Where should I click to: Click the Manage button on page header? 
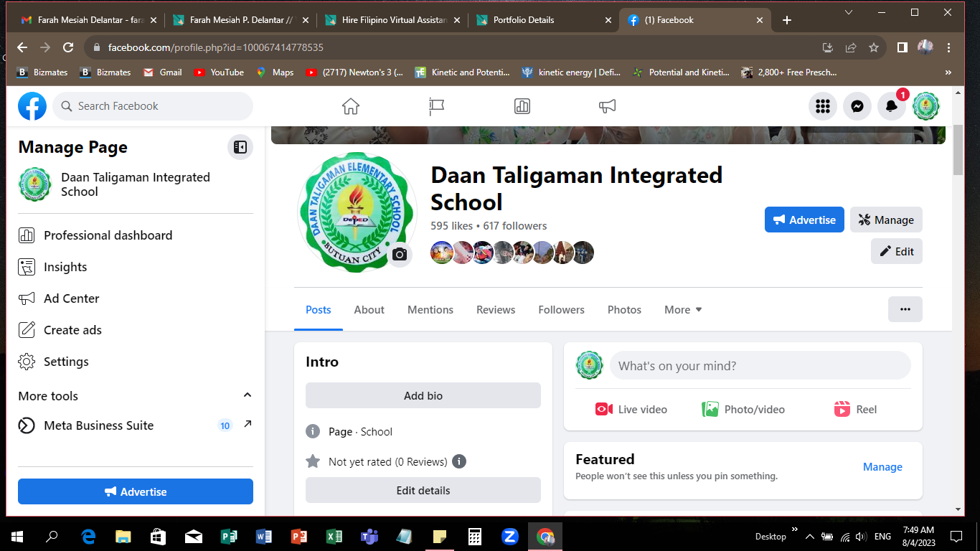point(886,220)
